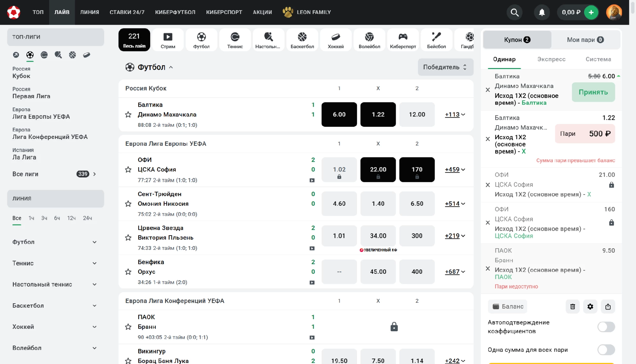Switch to the Экспресс coupon tab
This screenshot has width=636, height=364.
[551, 59]
